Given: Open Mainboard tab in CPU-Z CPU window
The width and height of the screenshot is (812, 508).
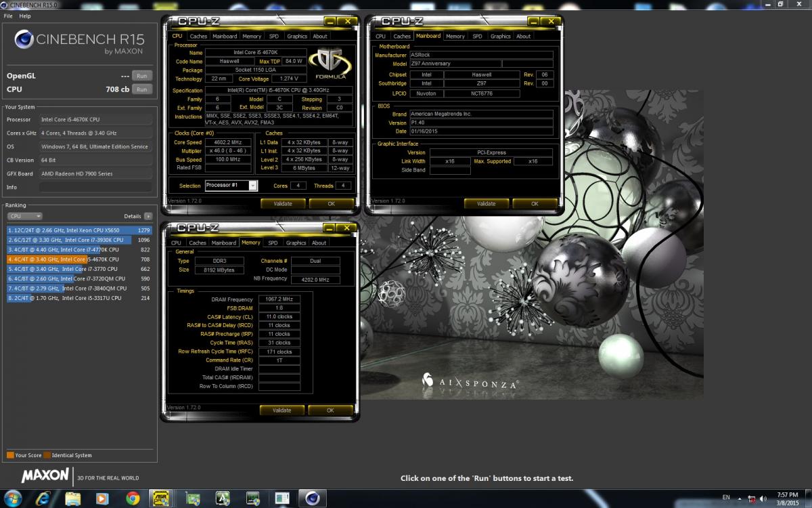Looking at the screenshot, I should [x=225, y=37].
